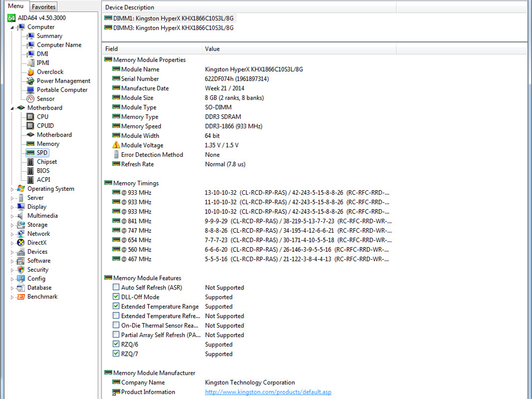The image size is (532, 399).
Task: Toggle the DLL-Off Mode checkbox
Action: pos(116,297)
